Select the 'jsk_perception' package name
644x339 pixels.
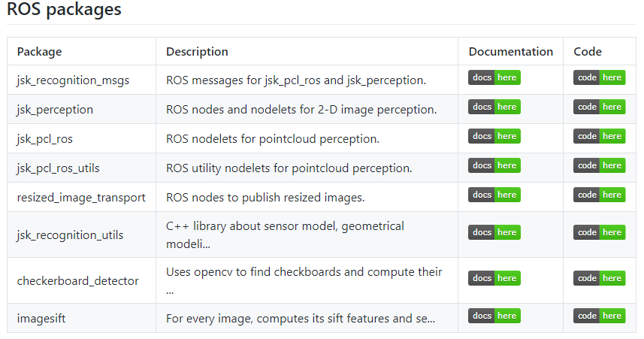pos(55,110)
